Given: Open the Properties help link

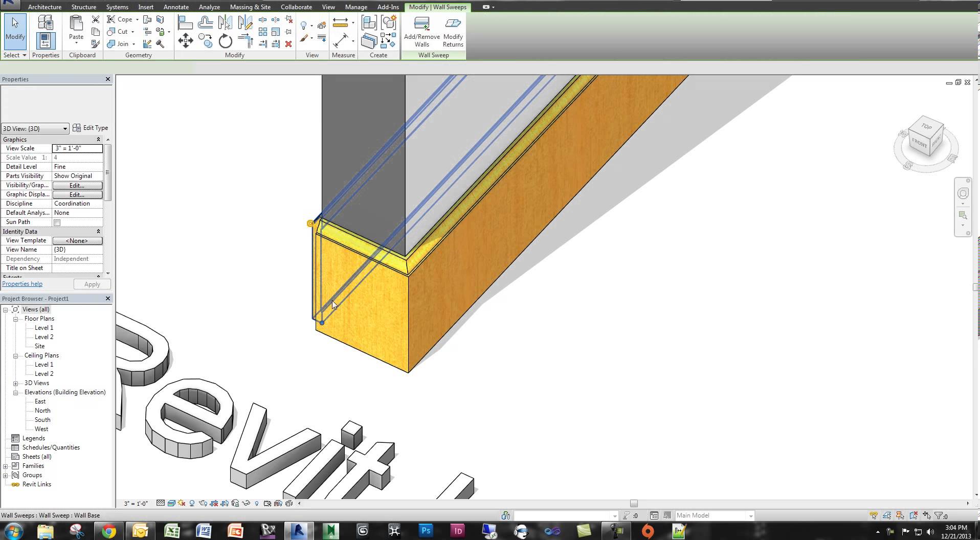Looking at the screenshot, I should pyautogui.click(x=22, y=283).
